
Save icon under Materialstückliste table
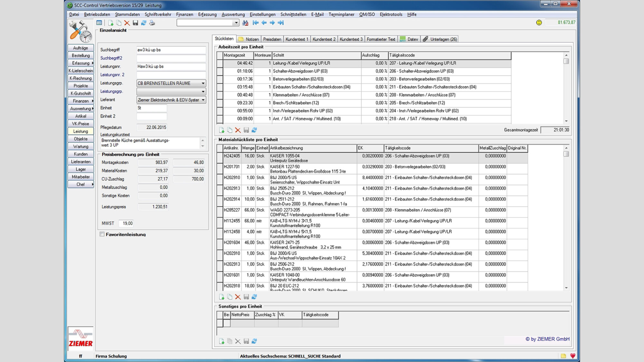point(246,297)
